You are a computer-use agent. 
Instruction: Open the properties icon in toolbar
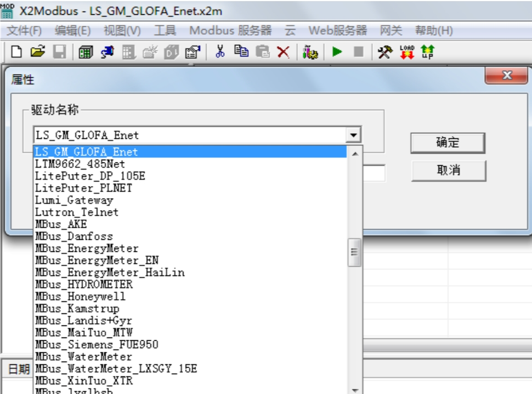tap(193, 52)
